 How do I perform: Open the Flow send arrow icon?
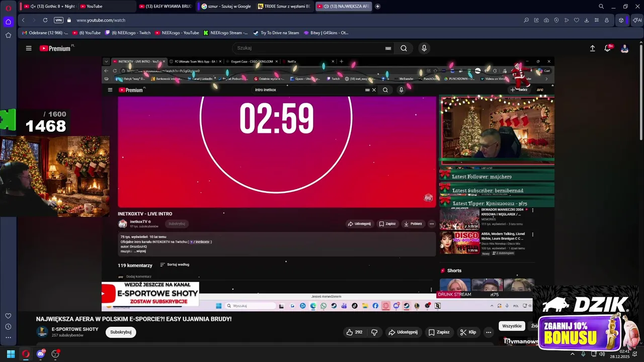pos(567,20)
